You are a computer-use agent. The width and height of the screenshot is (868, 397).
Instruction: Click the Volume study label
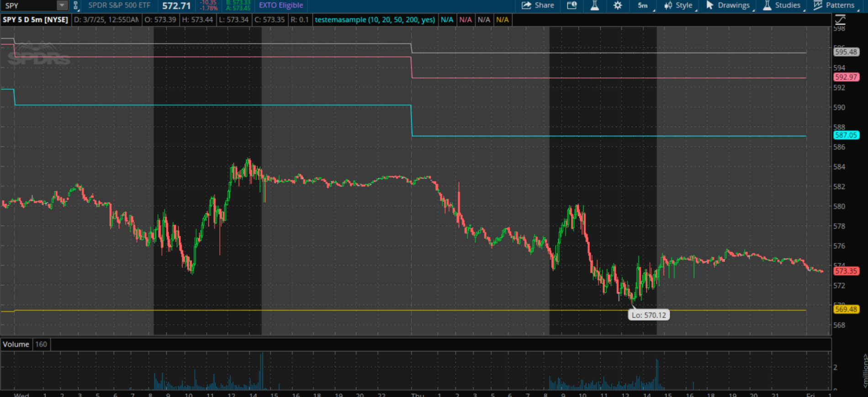[x=16, y=344]
